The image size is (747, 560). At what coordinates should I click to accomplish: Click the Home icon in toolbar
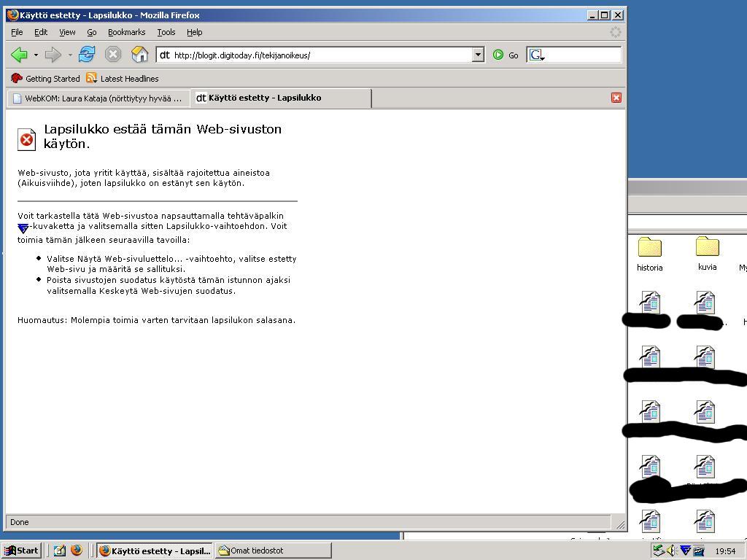(x=139, y=55)
